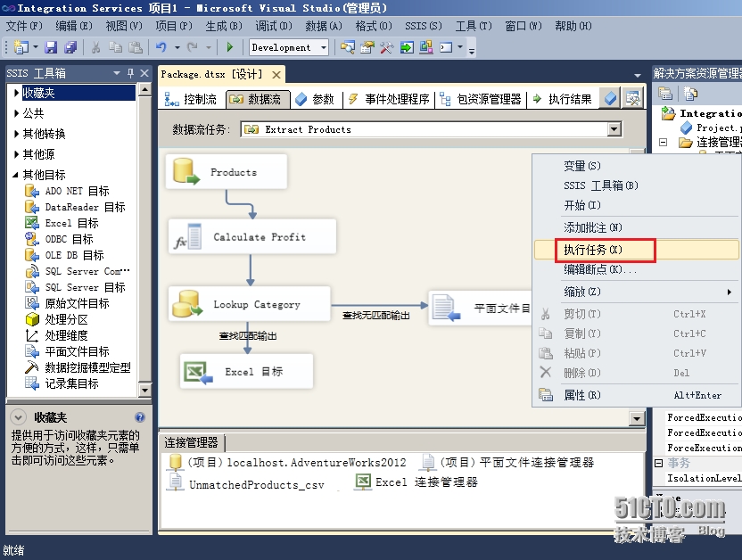Image resolution: width=742 pixels, height=560 pixels.
Task: Choose 属性(R) in the context menu
Action: point(637,395)
